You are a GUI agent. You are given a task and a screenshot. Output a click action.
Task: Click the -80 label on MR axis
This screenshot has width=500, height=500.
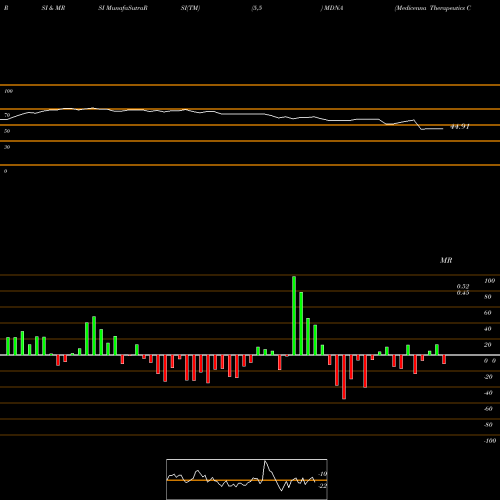(x=488, y=425)
